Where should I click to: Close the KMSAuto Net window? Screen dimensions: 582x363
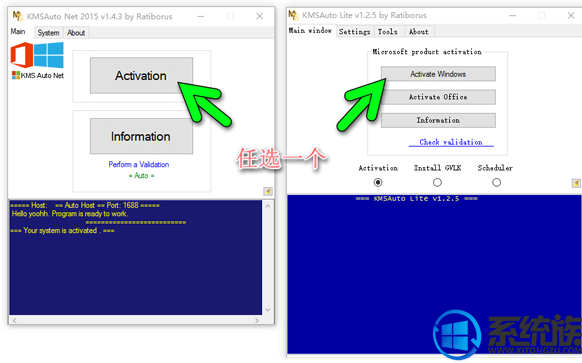259,16
